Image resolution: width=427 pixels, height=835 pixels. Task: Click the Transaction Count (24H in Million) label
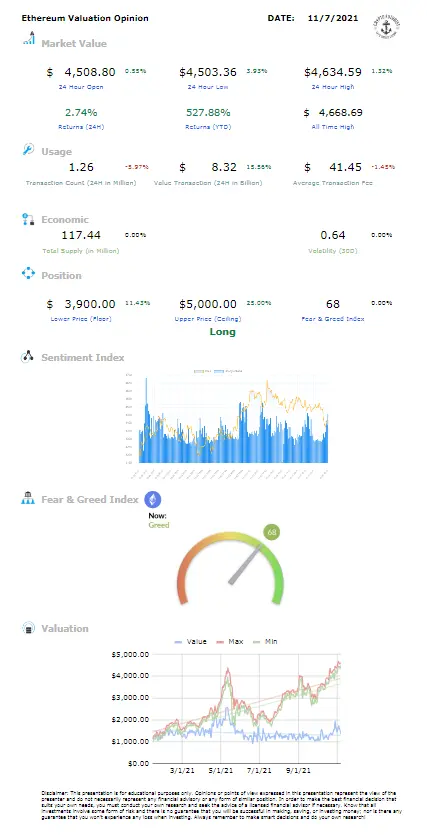(81, 183)
